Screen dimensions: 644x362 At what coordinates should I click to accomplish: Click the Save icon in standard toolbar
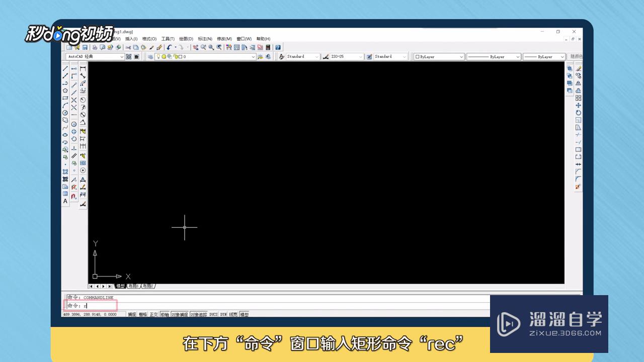tap(85, 47)
